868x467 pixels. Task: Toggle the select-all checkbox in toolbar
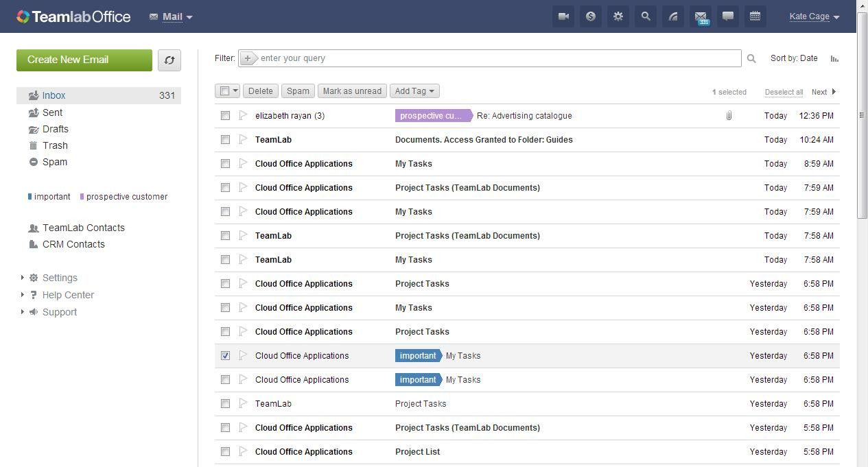(224, 91)
